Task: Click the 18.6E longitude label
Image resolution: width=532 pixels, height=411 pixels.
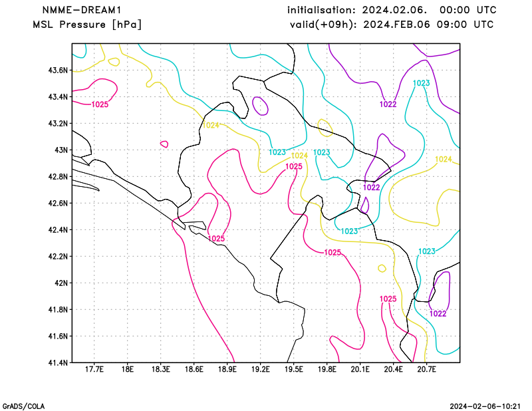Action: coord(194,369)
